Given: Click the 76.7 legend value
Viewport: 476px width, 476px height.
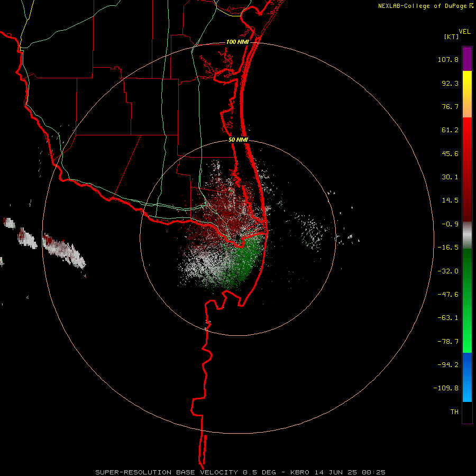Looking at the screenshot, I should [450, 106].
